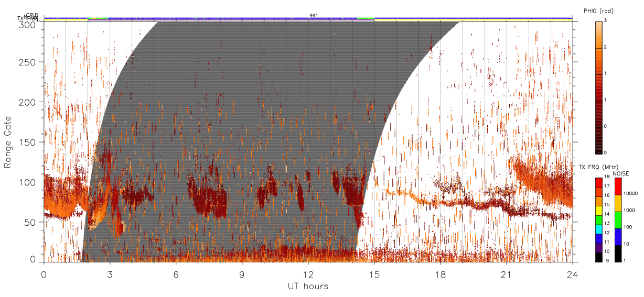Select the '11' label in TX FRQ legend
Screen dimensions: 644x297
pyautogui.click(x=606, y=243)
